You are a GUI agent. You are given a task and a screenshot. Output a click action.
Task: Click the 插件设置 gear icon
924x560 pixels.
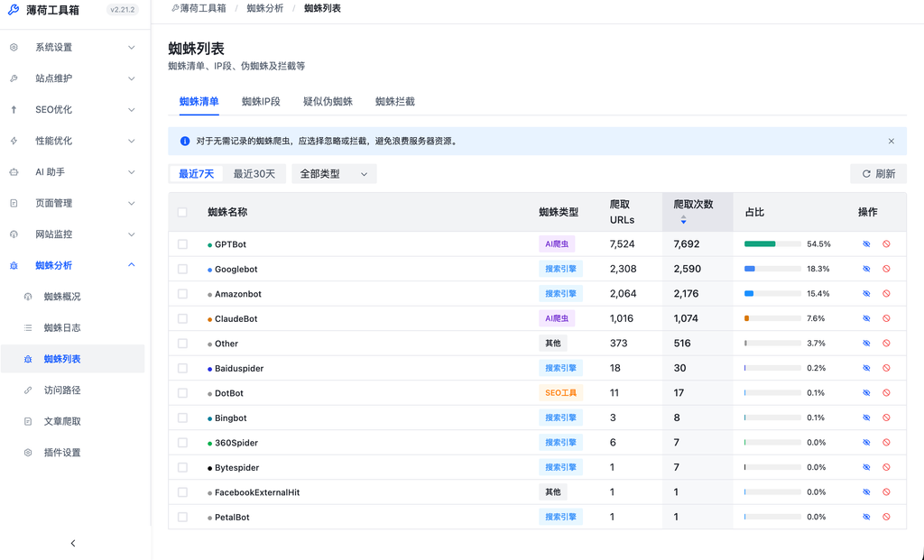[28, 453]
